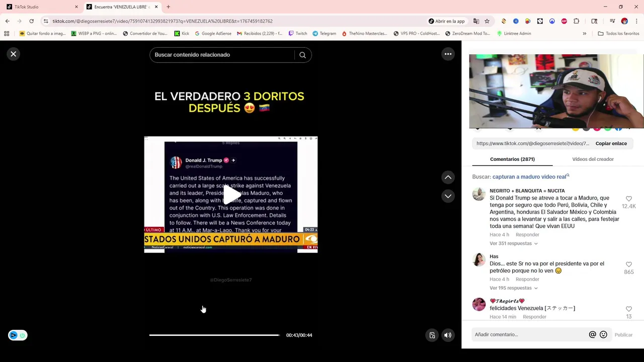Open the apps grid in bookmarks bar
644x362 pixels.
[7, 34]
